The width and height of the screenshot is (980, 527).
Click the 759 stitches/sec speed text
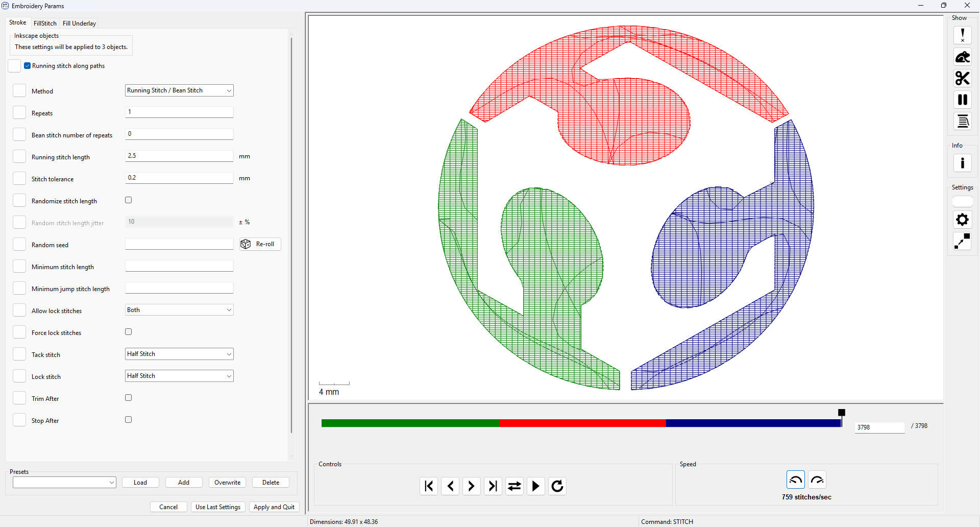(x=806, y=497)
